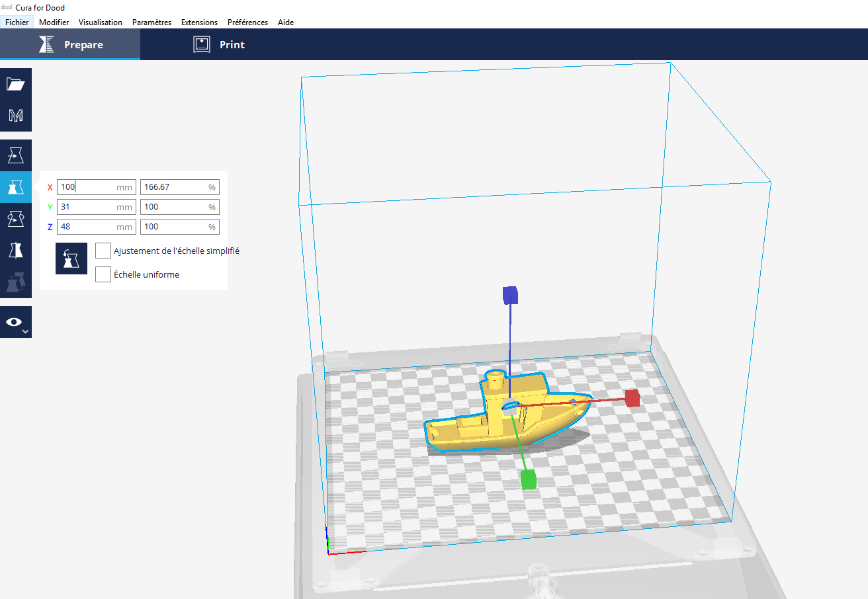The image size is (868, 599).
Task: Click the X scale percent field
Action: pyautogui.click(x=180, y=187)
